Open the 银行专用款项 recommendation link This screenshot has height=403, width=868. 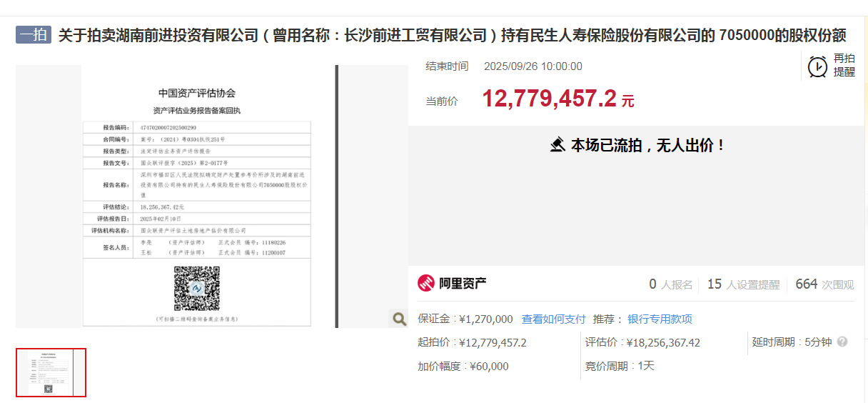(660, 319)
